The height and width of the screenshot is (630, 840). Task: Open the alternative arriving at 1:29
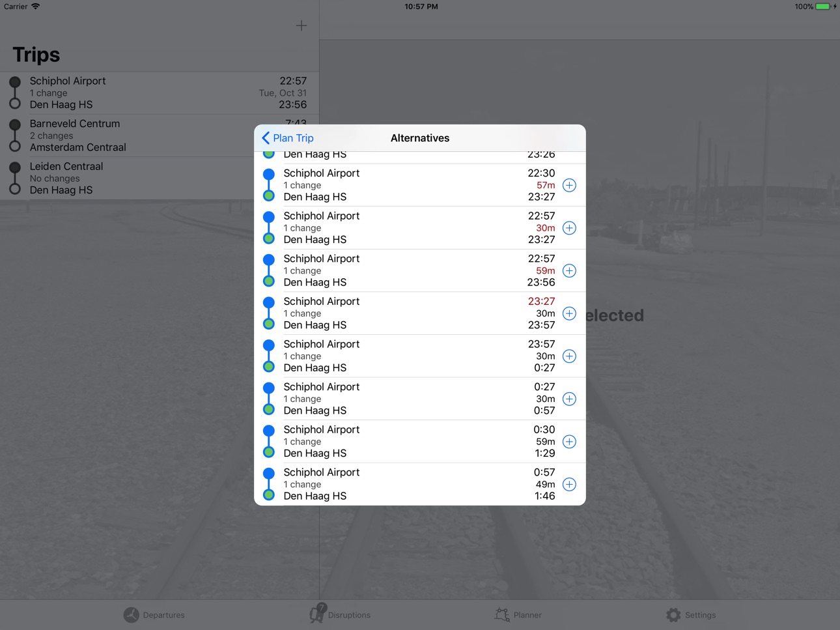point(420,442)
